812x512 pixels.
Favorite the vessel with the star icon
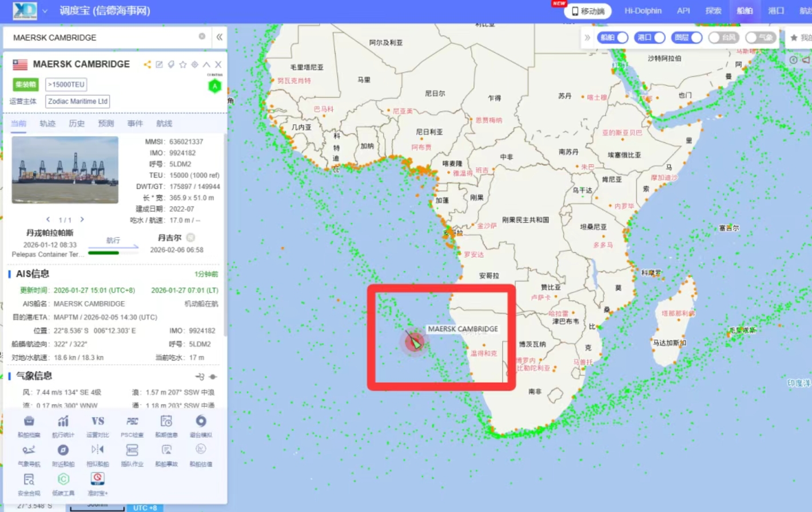point(183,65)
